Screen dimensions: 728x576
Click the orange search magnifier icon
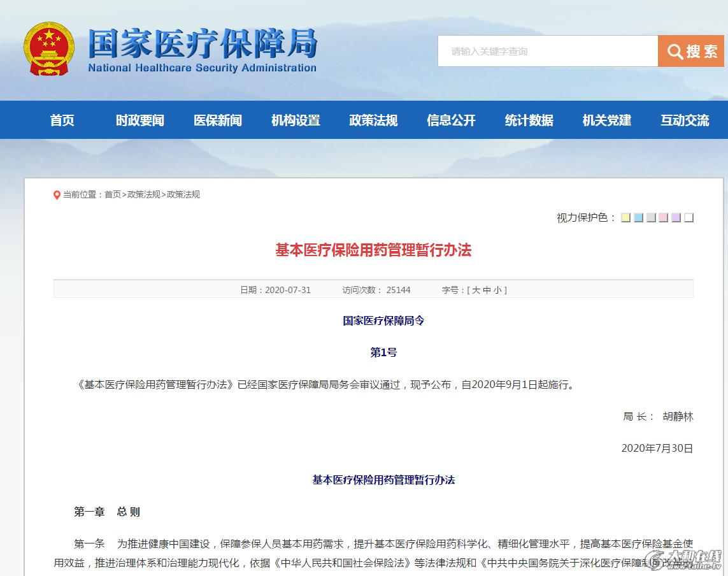(x=674, y=52)
